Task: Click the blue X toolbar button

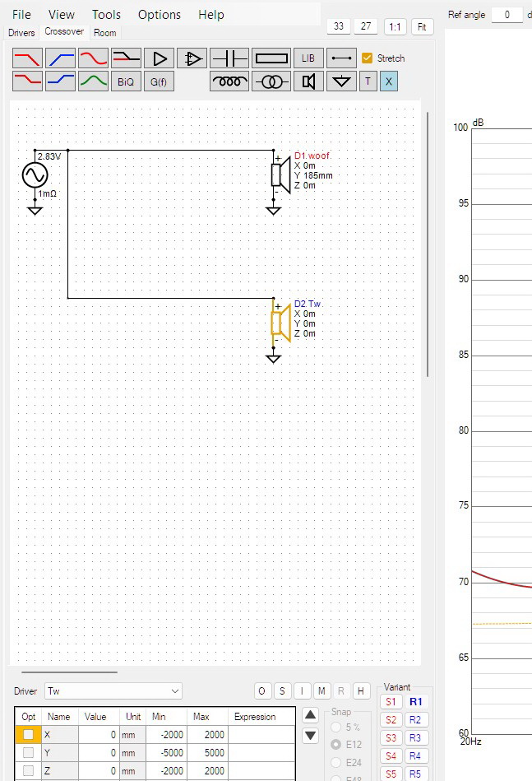Action: pyautogui.click(x=389, y=81)
